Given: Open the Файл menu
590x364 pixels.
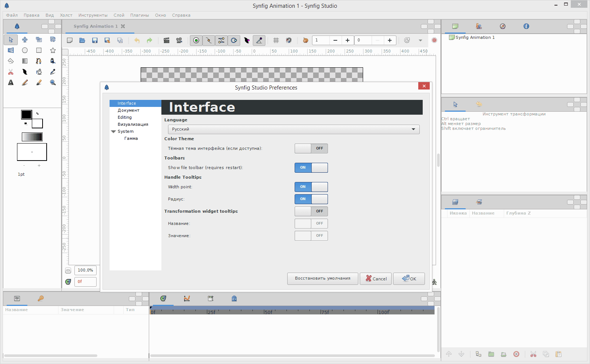Looking at the screenshot, I should click(12, 15).
